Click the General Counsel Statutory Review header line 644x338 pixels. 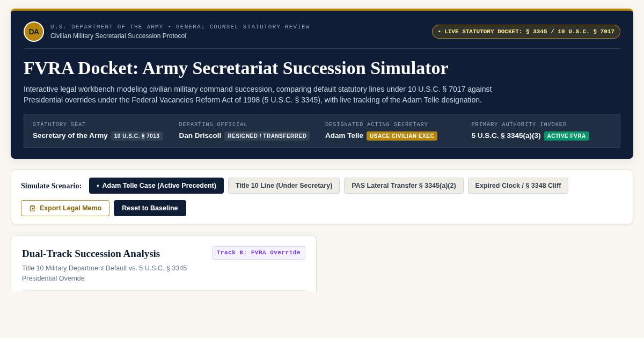(x=180, y=27)
